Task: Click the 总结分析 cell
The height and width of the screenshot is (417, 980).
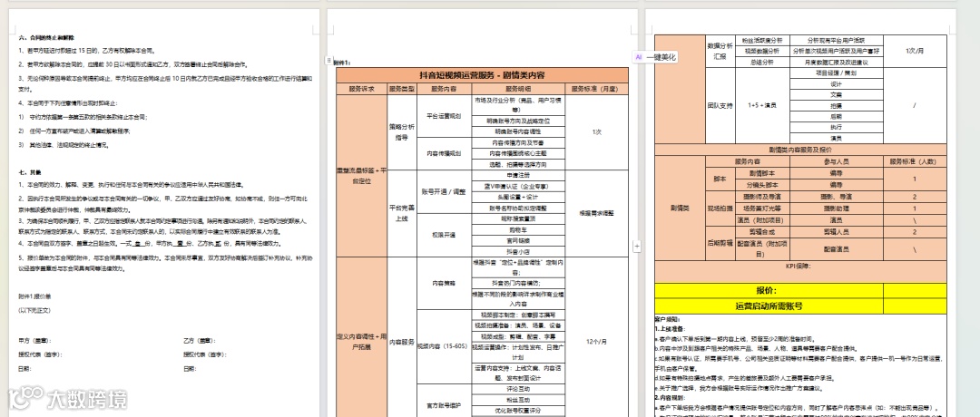Action: click(x=760, y=63)
